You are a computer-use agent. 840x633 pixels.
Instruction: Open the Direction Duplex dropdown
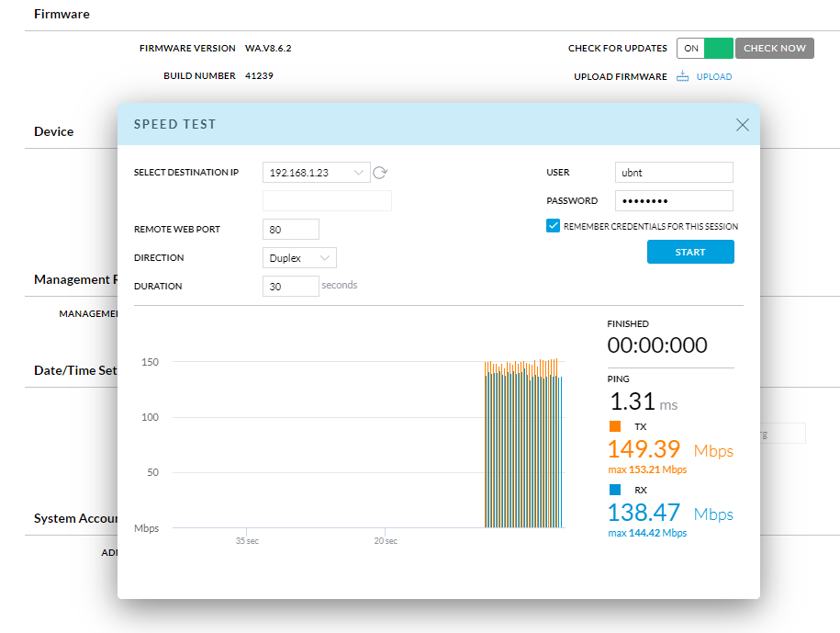[299, 258]
